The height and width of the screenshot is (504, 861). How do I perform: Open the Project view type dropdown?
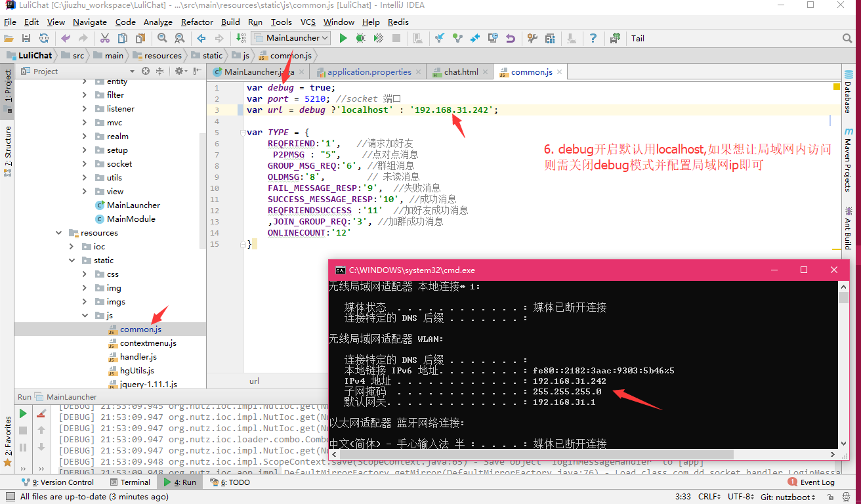pos(132,71)
